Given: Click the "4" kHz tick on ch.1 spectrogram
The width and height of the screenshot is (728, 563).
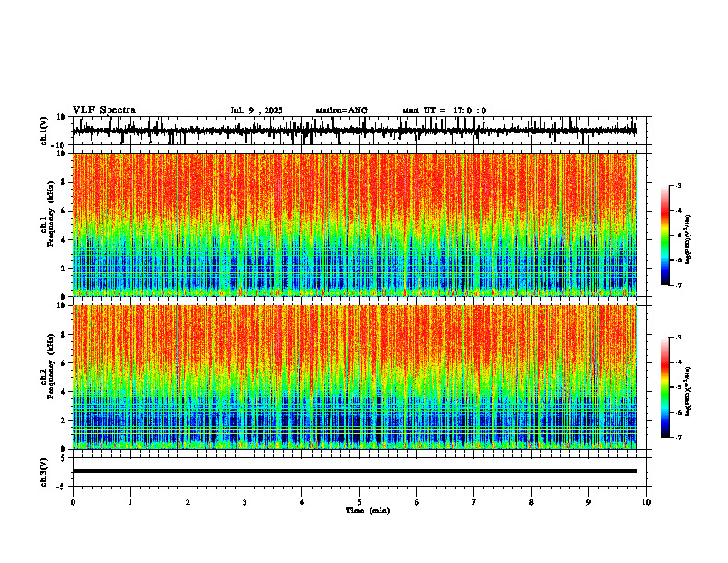Looking at the screenshot, I should [64, 240].
